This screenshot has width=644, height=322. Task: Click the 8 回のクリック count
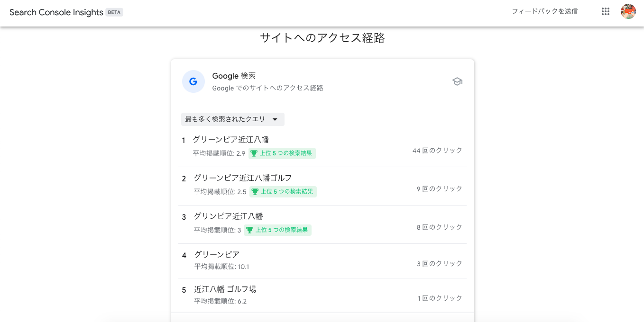tap(440, 227)
